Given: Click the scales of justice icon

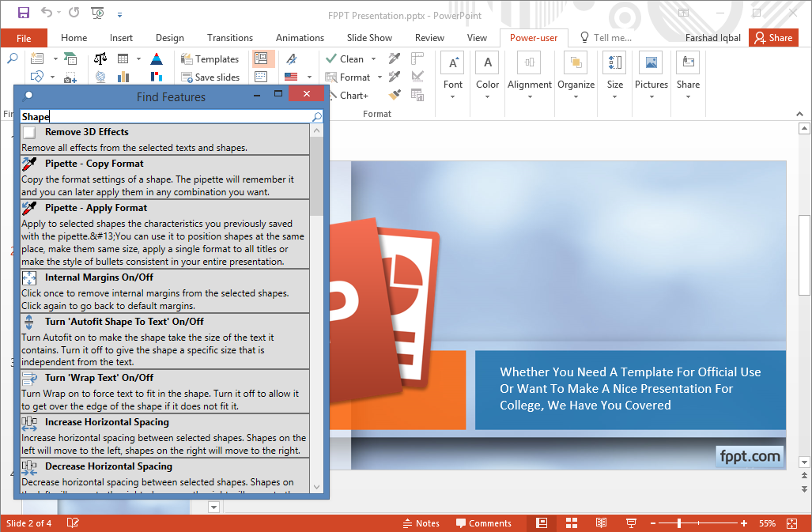Looking at the screenshot, I should pyautogui.click(x=100, y=58).
